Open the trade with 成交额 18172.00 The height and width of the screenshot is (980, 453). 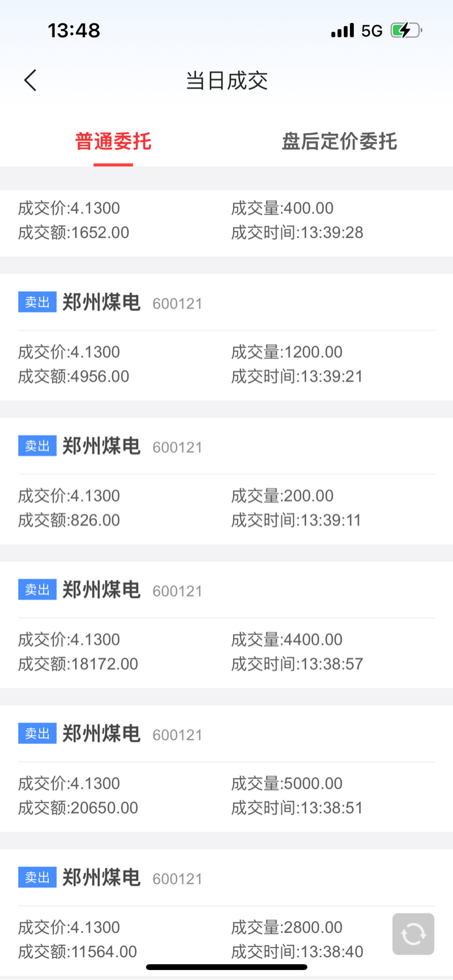pos(226,625)
